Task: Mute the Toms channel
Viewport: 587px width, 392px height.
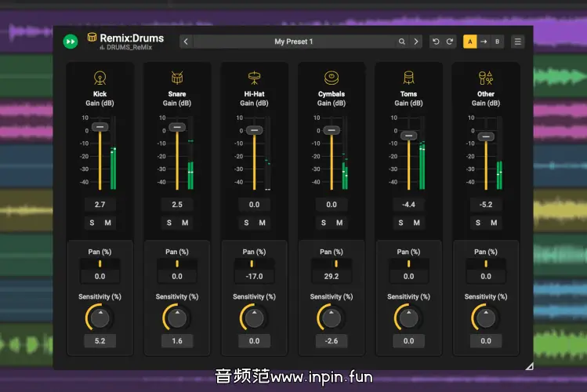Action: [416, 223]
